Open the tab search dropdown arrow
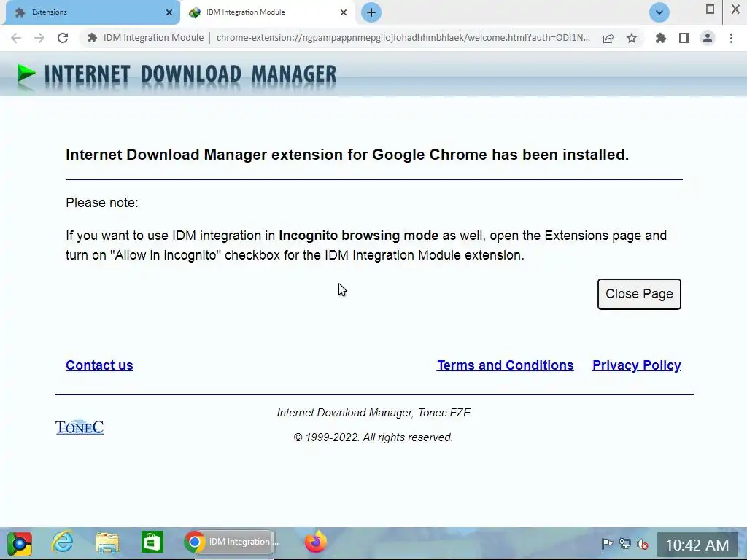747x560 pixels. (x=659, y=12)
